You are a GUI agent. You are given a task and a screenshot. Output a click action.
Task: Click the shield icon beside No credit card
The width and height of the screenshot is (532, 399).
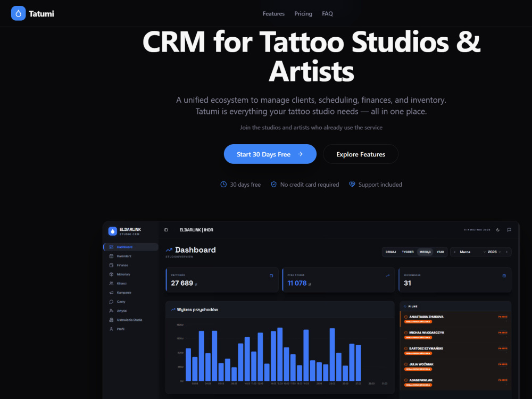273,184
